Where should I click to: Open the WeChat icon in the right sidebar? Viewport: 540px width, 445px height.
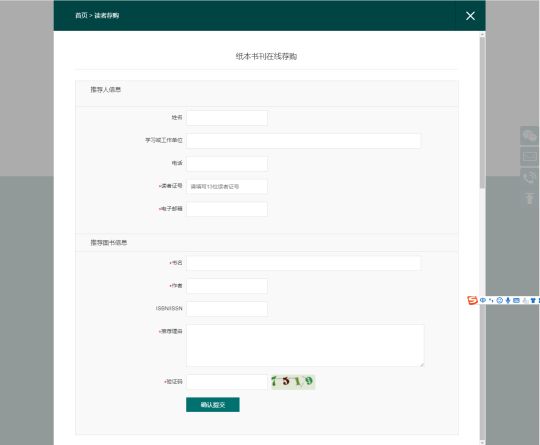tap(529, 135)
